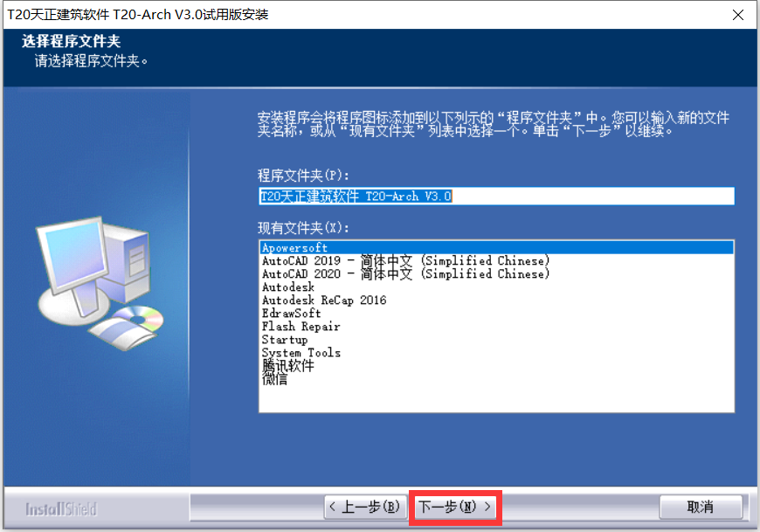Image resolution: width=760 pixels, height=532 pixels.
Task: Choose 微信 in existing folders list
Action: [496, 378]
